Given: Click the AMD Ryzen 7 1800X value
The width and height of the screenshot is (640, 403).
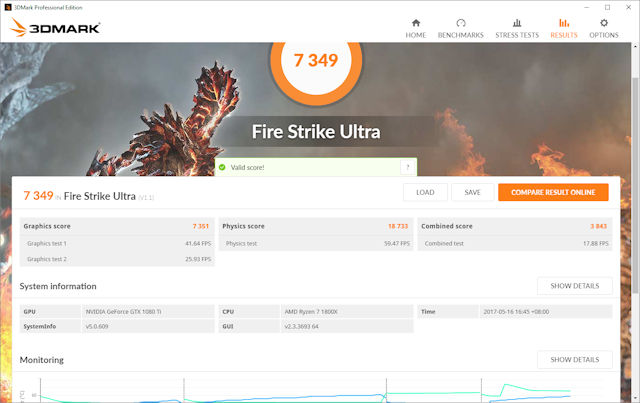Looking at the screenshot, I should tap(311, 312).
